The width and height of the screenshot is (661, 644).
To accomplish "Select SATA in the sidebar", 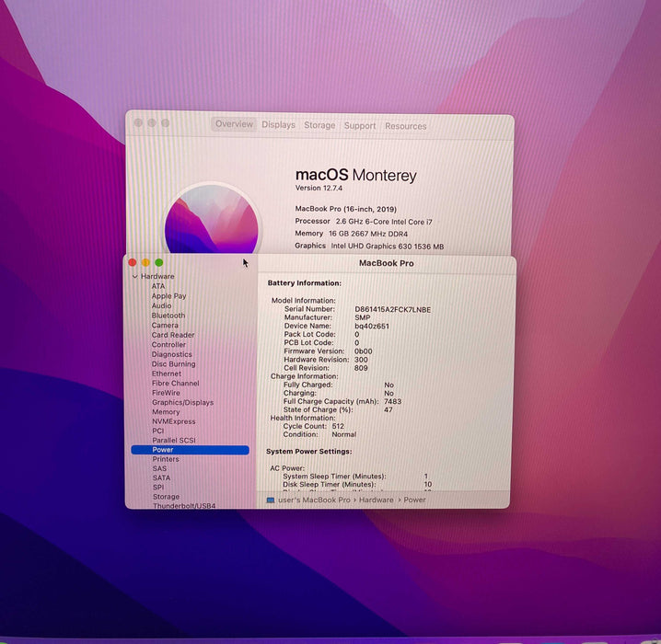I will click(161, 478).
